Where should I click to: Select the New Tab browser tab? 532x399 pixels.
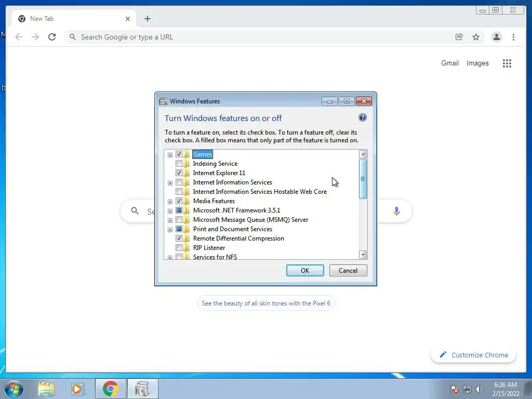(x=74, y=19)
